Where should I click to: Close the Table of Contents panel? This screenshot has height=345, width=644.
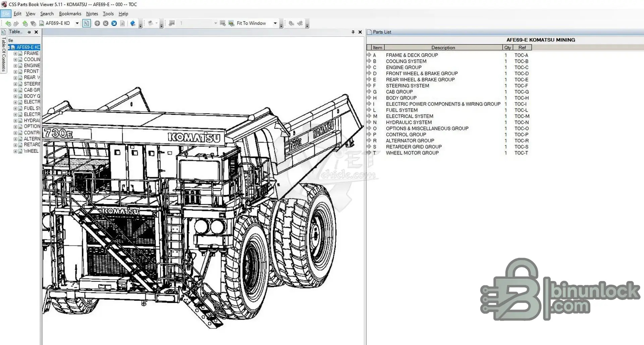pyautogui.click(x=36, y=32)
